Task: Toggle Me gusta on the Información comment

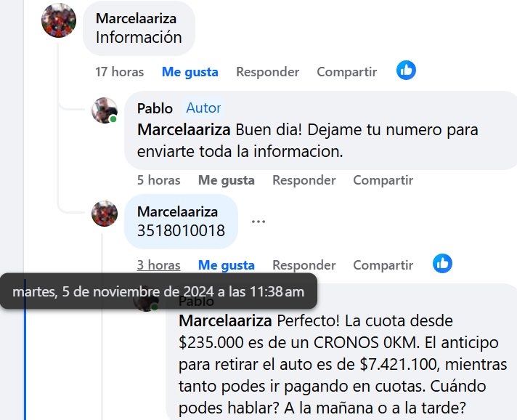Action: tap(190, 72)
